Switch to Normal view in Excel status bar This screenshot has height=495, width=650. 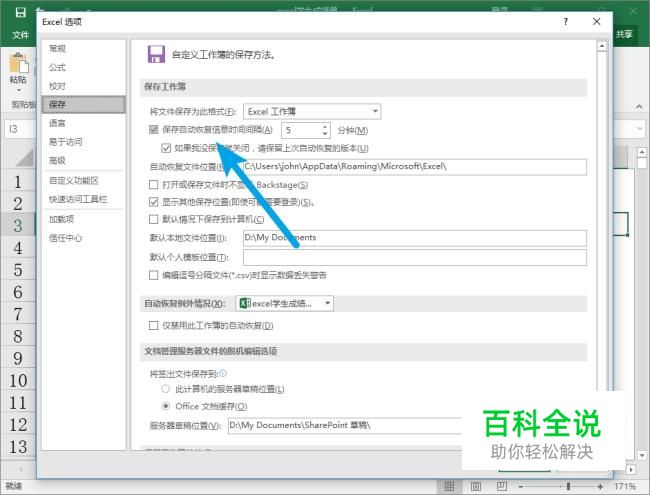tap(449, 486)
